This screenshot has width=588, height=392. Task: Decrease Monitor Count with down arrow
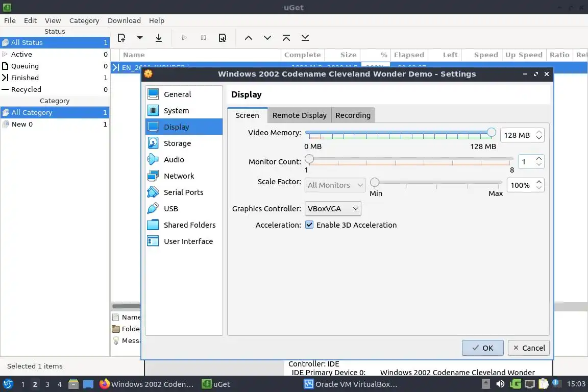point(539,164)
